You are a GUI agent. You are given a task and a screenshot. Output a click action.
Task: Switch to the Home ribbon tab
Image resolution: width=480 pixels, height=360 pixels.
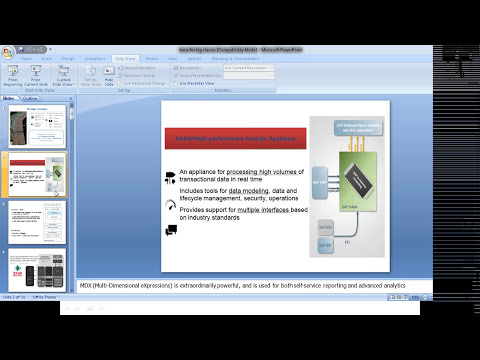point(26,59)
